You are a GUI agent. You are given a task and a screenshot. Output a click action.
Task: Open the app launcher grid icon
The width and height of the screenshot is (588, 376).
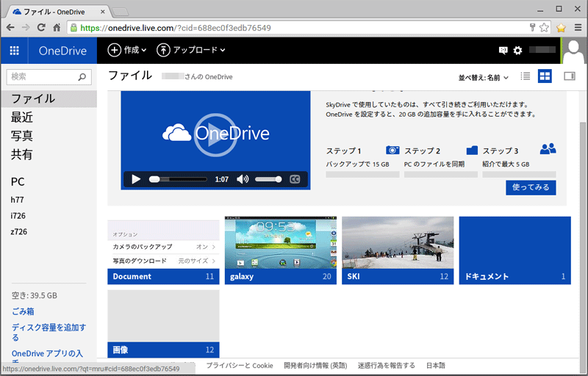(14, 50)
